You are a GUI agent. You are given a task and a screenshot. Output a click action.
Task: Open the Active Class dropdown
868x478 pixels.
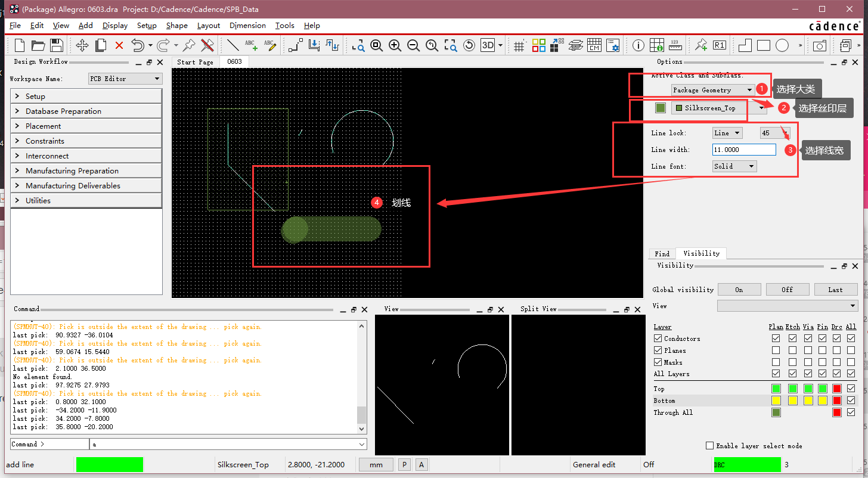pos(712,89)
